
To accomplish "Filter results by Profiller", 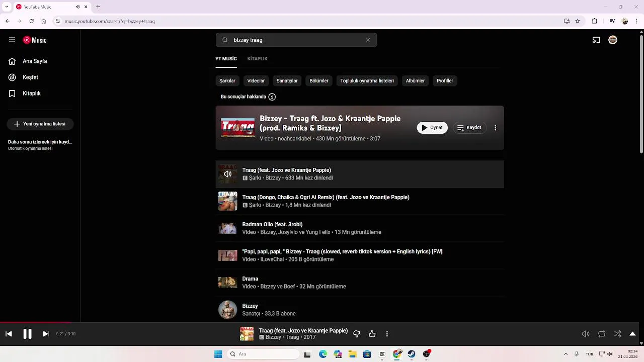I will click(445, 81).
